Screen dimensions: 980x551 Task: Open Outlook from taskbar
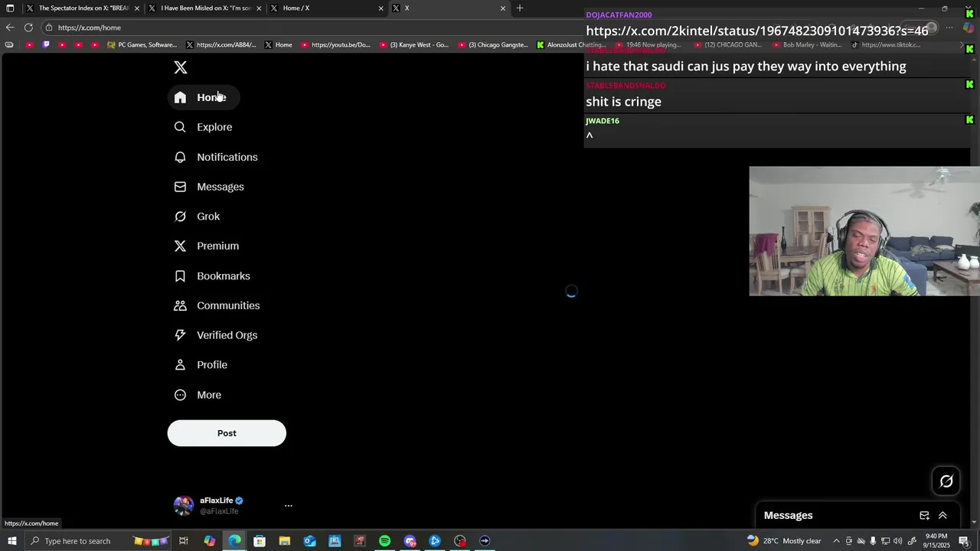click(309, 541)
